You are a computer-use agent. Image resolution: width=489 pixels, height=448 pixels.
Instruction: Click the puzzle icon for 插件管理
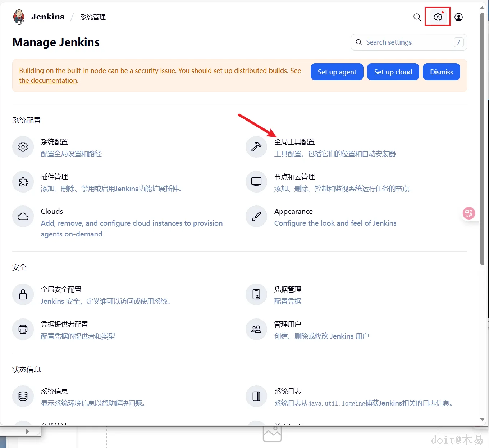23,182
